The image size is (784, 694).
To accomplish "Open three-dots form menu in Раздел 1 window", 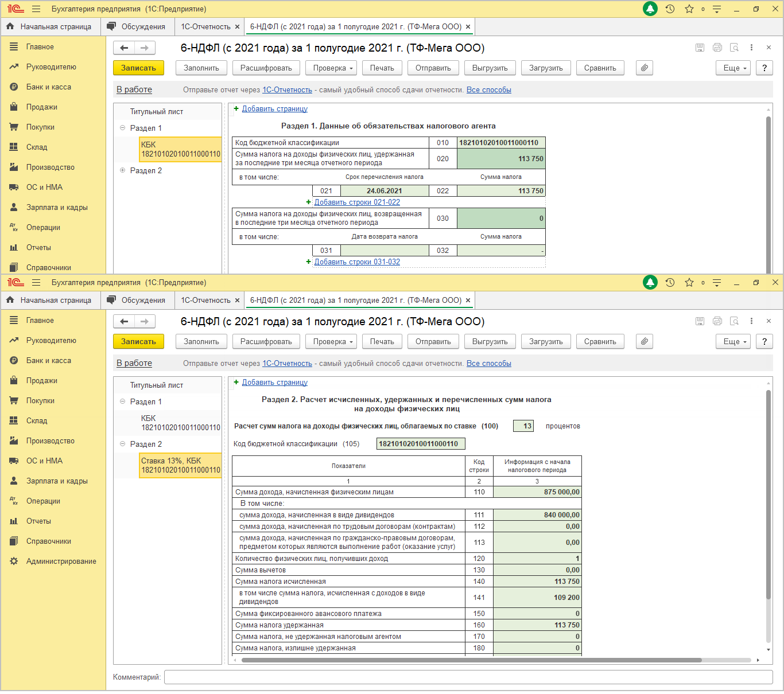I will [751, 48].
